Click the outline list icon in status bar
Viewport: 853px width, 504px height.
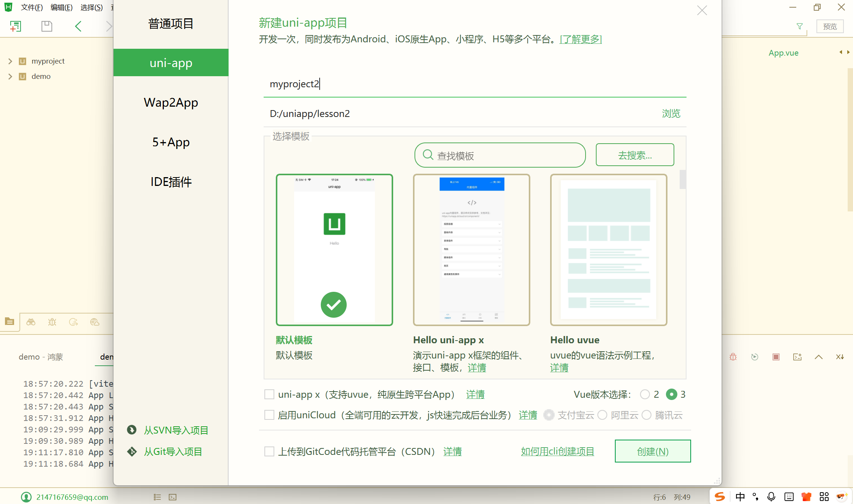pyautogui.click(x=157, y=497)
